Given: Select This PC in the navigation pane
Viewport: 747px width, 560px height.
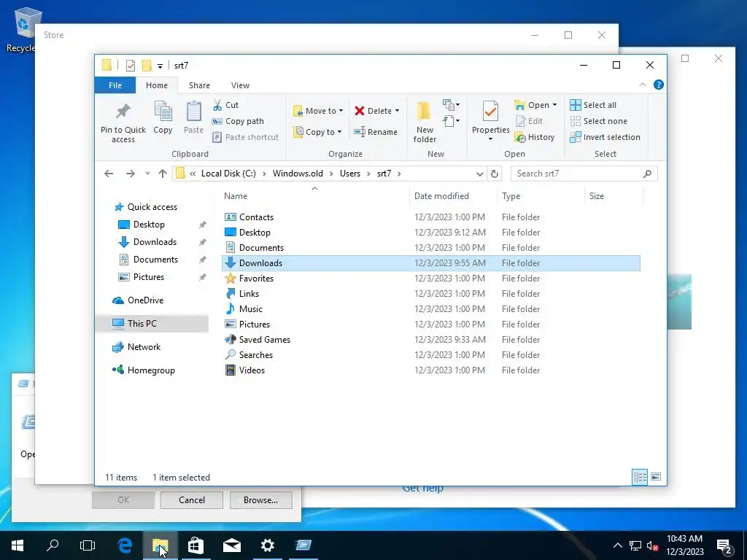Looking at the screenshot, I should (152, 324).
